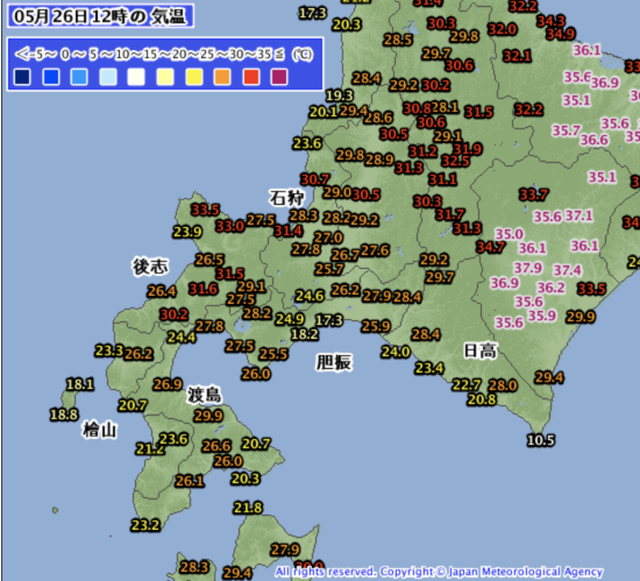This screenshot has height=581, width=640.
Task: Click the 檜山 region label
Action: click(100, 430)
